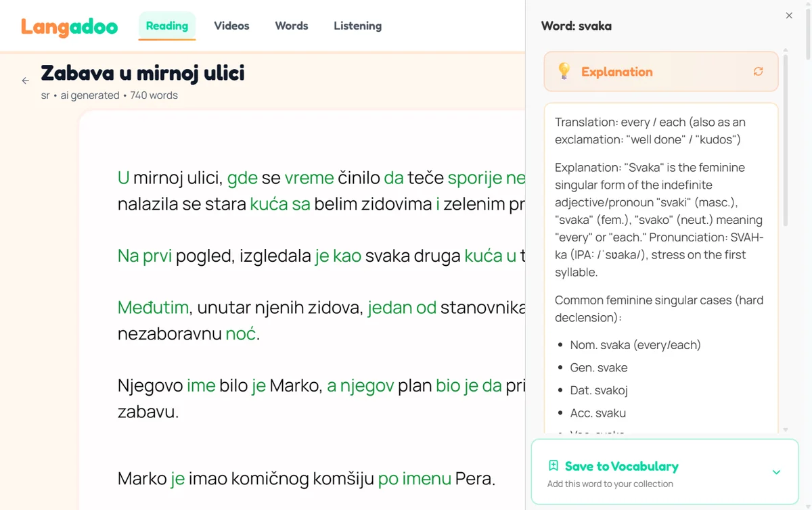This screenshot has width=812, height=510.
Task: Click the article title 'Zabava u mirnoj ulici'
Action: point(142,72)
